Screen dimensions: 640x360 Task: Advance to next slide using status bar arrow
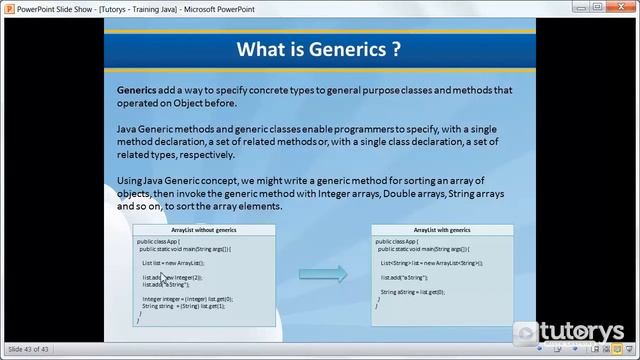575,349
